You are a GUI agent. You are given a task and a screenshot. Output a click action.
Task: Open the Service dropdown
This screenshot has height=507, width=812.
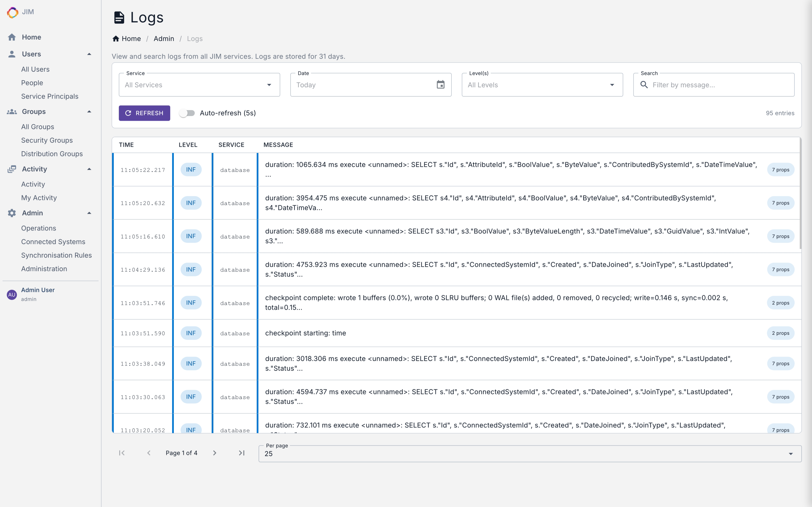(199, 85)
